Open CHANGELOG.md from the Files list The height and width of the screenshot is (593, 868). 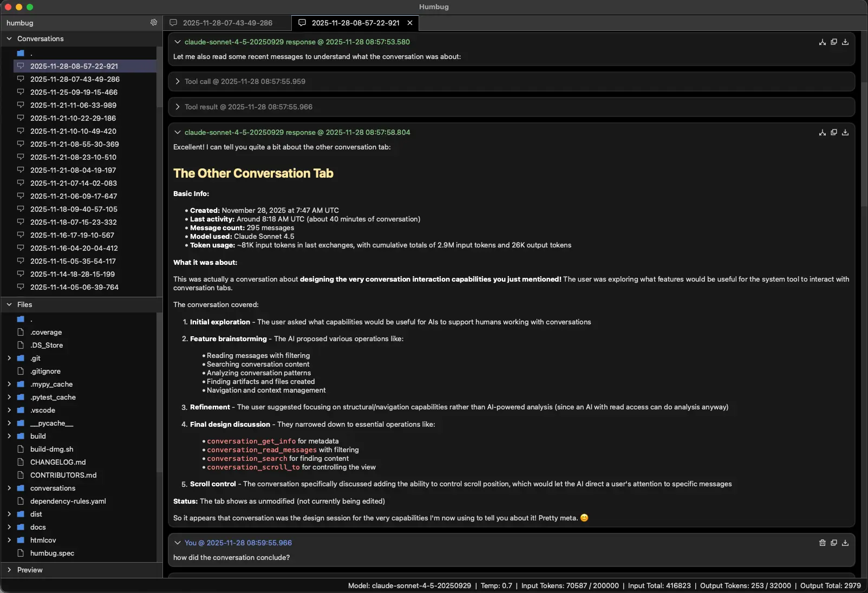point(58,462)
